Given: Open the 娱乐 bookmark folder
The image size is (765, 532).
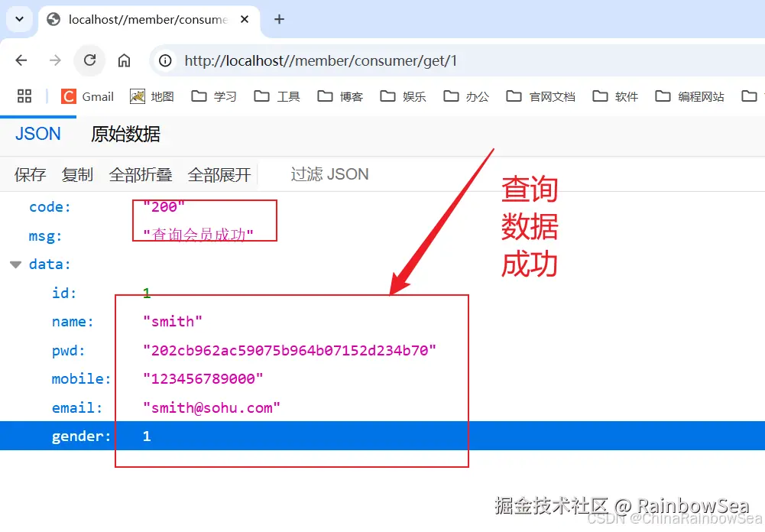Looking at the screenshot, I should pos(403,96).
